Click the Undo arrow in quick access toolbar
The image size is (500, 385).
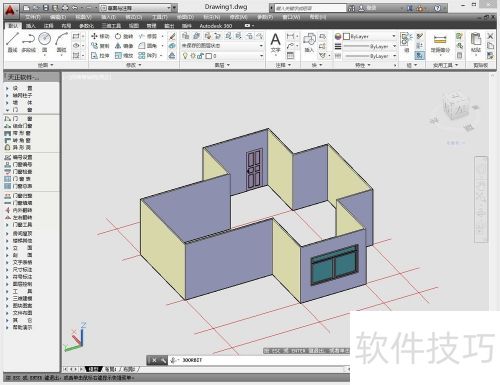tap(75, 8)
